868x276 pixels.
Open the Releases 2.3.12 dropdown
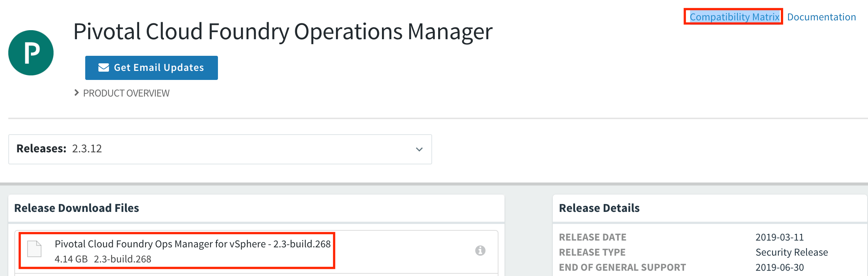point(220,149)
